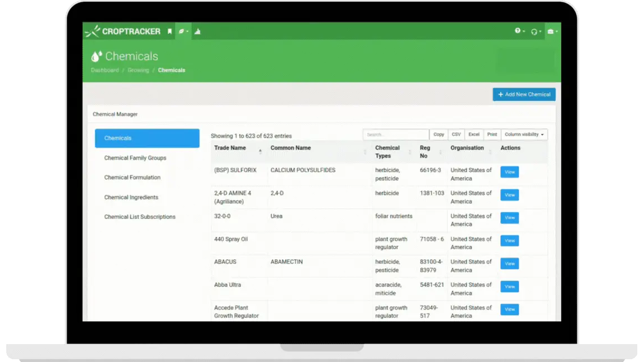Click the CALCIUM POLYSULFIDES cell
This screenshot has width=644, height=362.
tap(302, 170)
